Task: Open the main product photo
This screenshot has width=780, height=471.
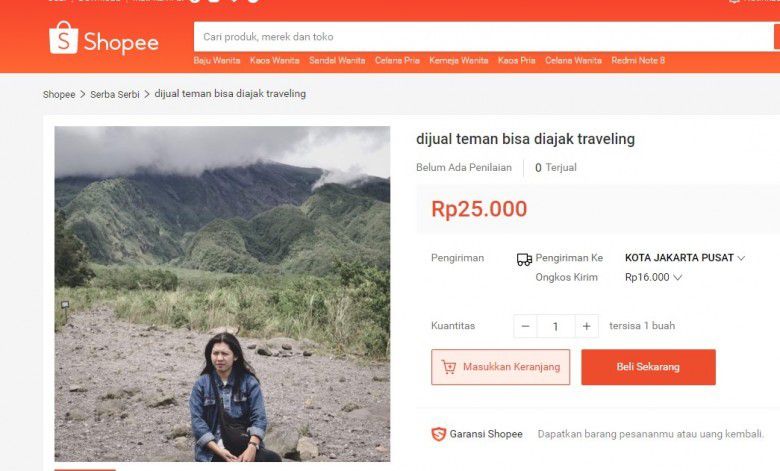Action: (x=222, y=294)
